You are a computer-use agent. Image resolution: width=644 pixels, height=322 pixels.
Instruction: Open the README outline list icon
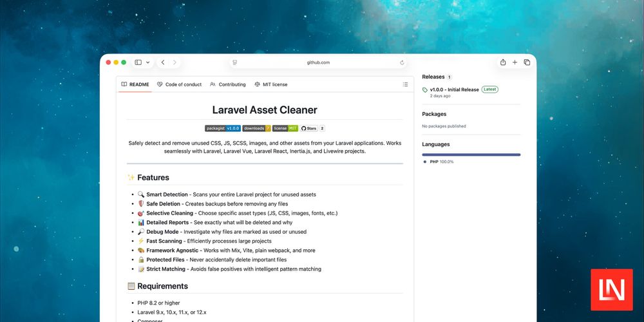tap(405, 84)
